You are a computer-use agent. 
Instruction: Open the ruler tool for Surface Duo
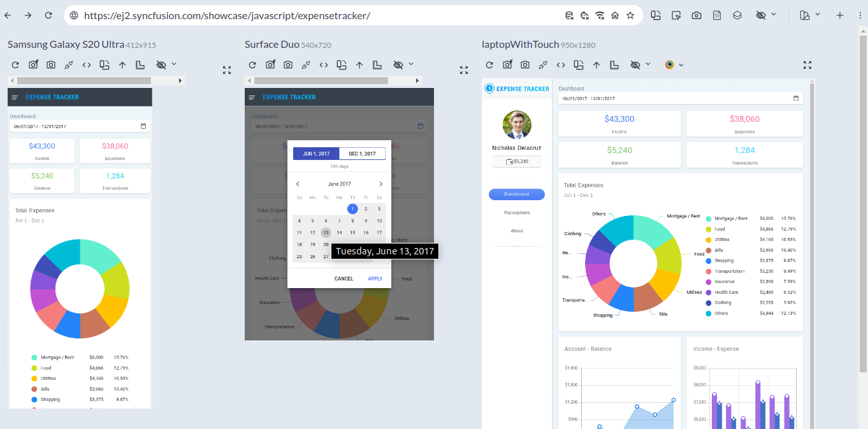[377, 65]
